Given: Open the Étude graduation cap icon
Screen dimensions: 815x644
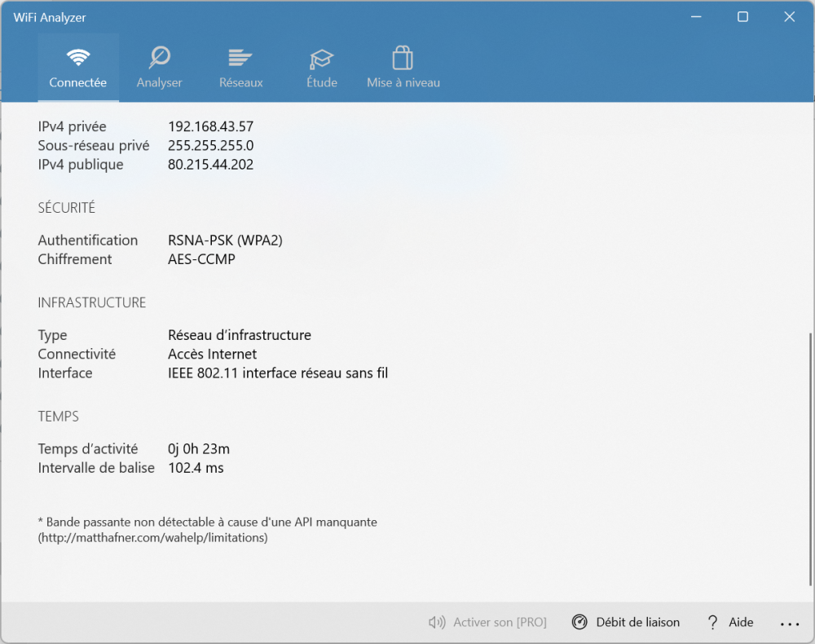Looking at the screenshot, I should [321, 59].
